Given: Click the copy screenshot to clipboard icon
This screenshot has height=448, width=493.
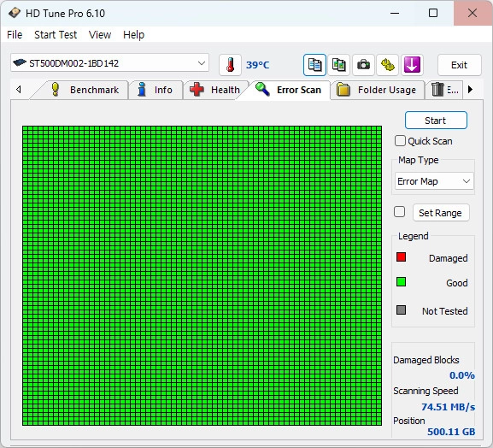Looking at the screenshot, I should click(x=338, y=65).
